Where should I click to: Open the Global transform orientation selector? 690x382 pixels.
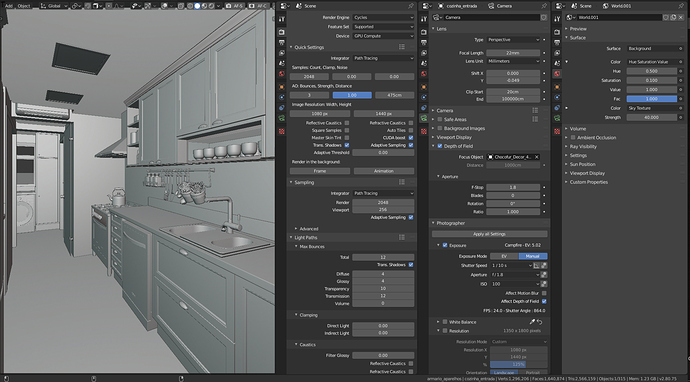[55, 6]
